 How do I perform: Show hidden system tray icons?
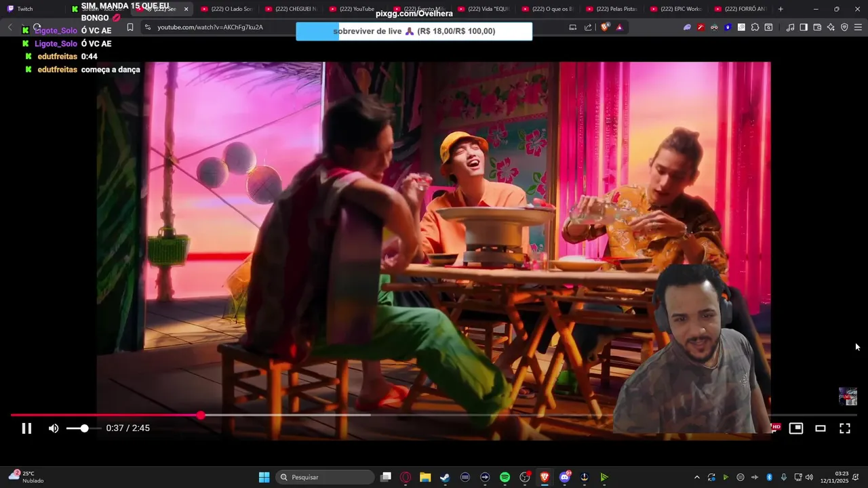(x=696, y=477)
